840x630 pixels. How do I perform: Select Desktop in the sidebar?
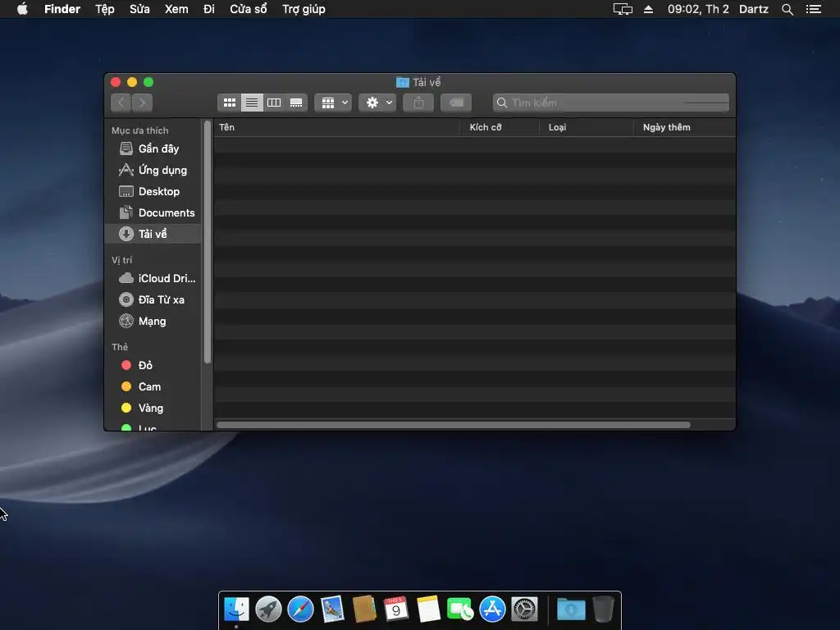(153, 191)
